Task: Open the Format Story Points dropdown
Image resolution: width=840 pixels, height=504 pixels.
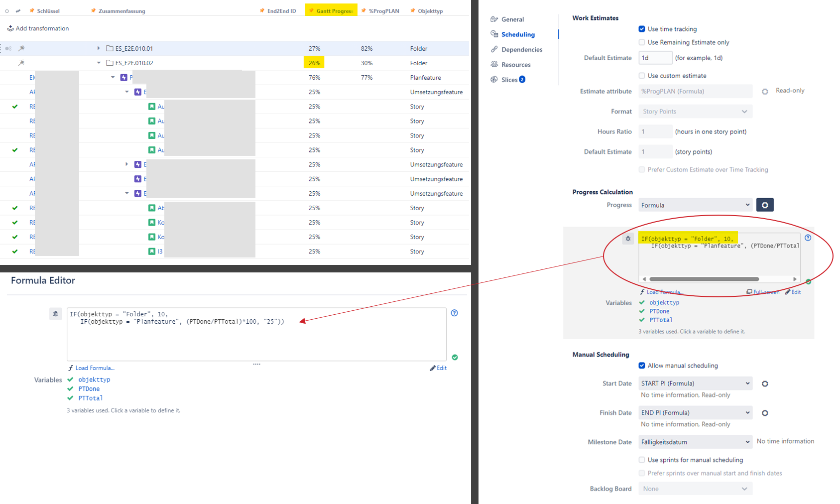Action: point(695,112)
